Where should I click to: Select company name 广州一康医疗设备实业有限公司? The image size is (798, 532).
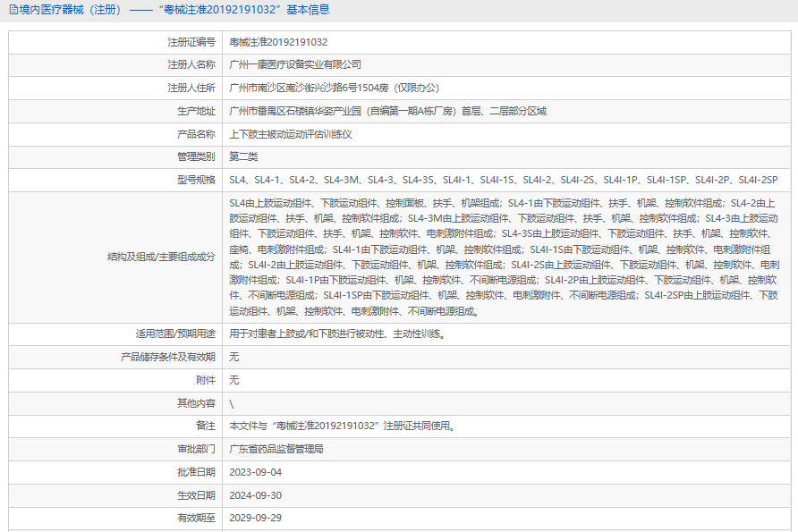coord(295,64)
